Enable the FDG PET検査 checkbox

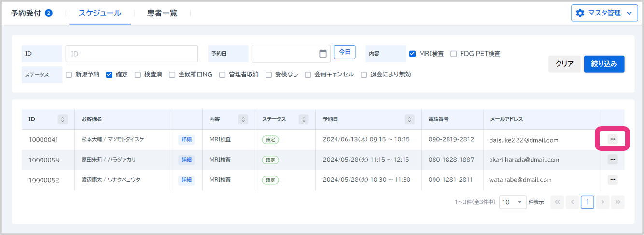pyautogui.click(x=454, y=54)
